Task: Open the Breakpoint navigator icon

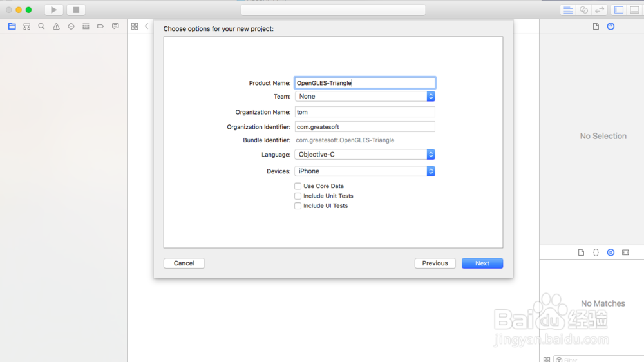Action: (x=100, y=26)
